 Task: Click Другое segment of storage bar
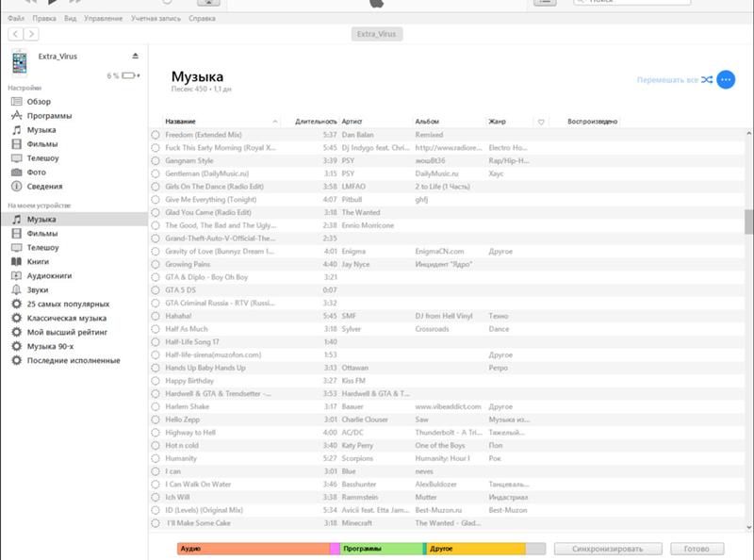(x=476, y=549)
